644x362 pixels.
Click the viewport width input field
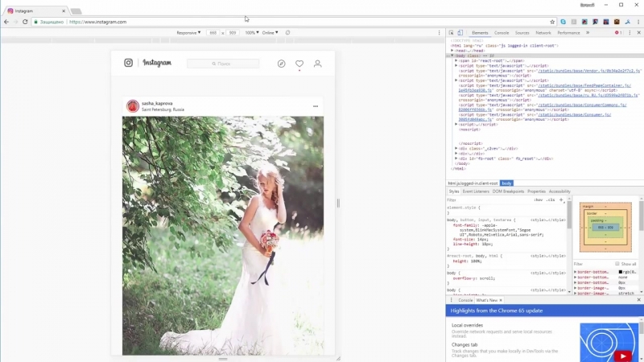[x=213, y=32]
